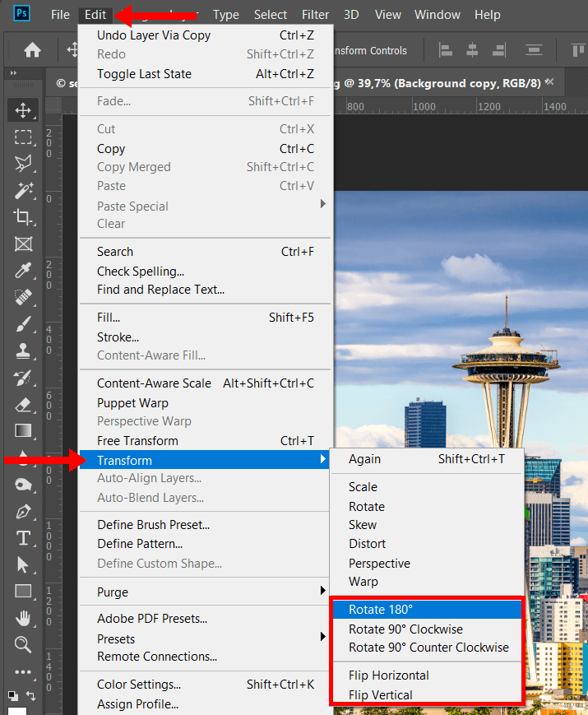Click the distribute vertically icon
This screenshot has height=715, width=588.
coord(534,49)
